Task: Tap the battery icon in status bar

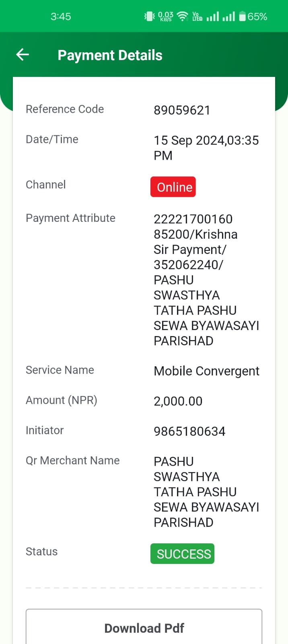Action: pyautogui.click(x=242, y=17)
